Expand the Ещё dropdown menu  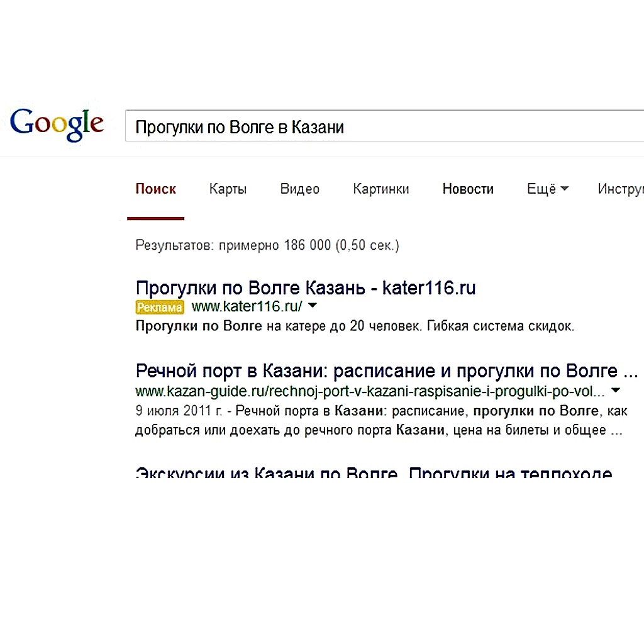547,189
